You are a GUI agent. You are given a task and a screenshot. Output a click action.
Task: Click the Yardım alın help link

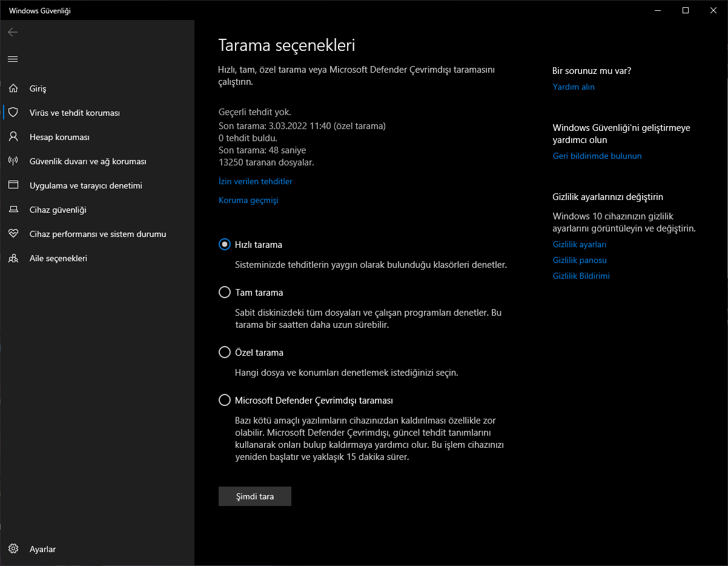574,87
